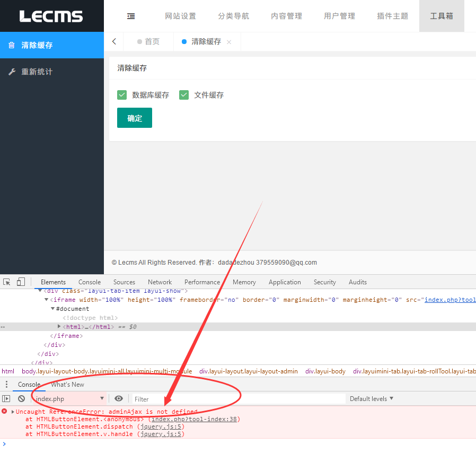Click the wrench icon beside 重新统计

coord(13,71)
